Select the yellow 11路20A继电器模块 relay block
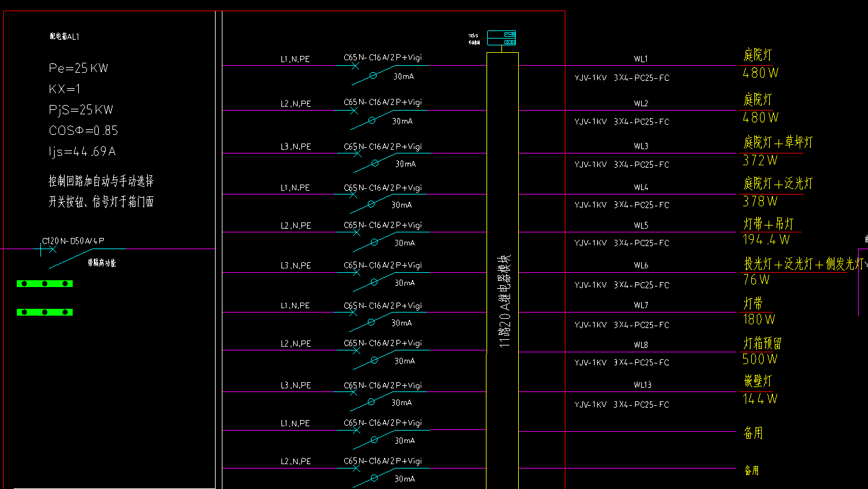The image size is (868, 489). (x=502, y=270)
